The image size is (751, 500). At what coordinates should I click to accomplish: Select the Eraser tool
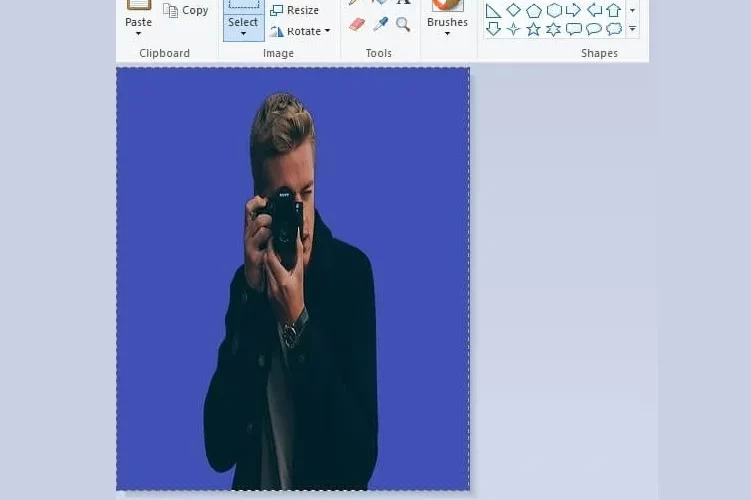357,24
